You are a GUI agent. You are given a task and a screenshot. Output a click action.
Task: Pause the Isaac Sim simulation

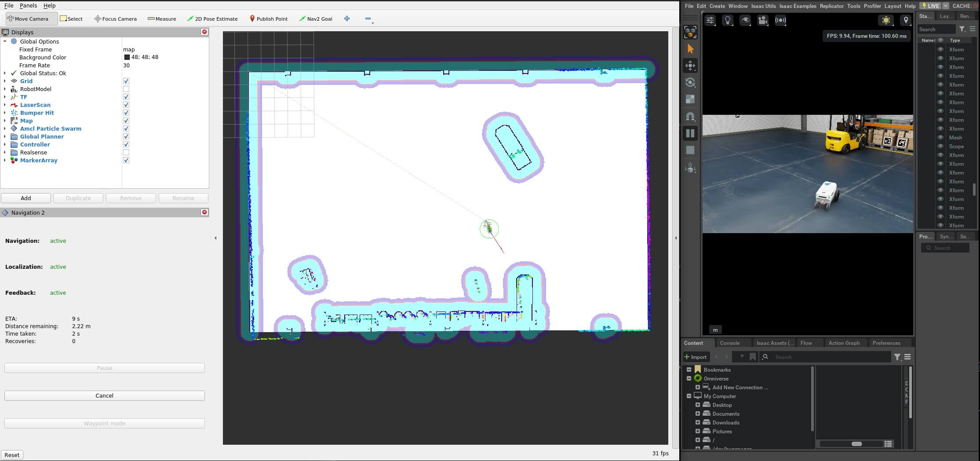(690, 133)
